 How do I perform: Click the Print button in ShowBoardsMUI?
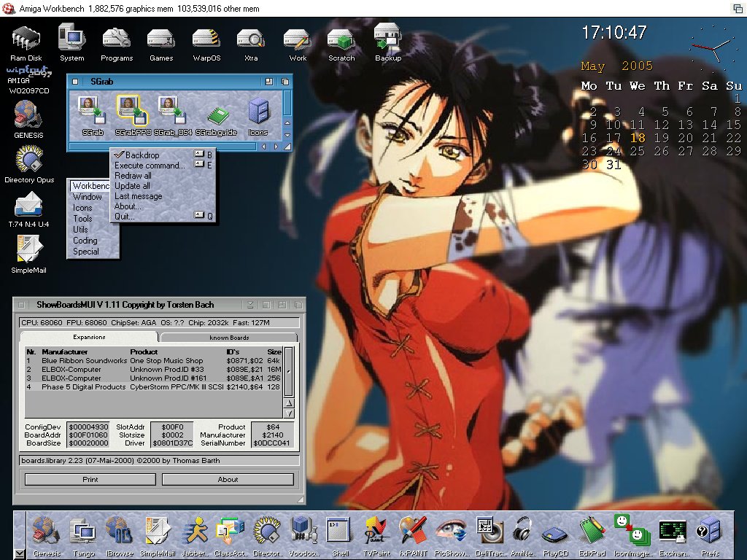[90, 480]
